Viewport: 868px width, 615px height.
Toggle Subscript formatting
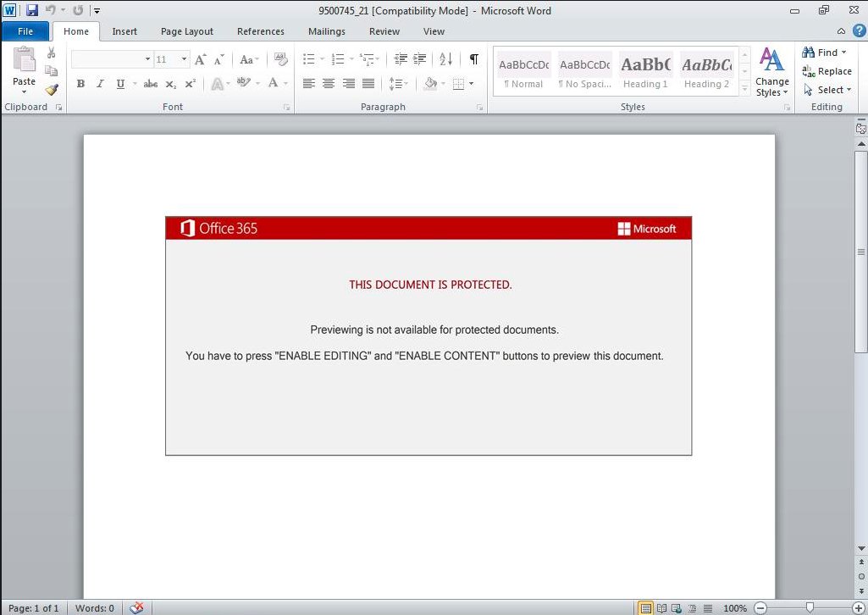tap(171, 84)
